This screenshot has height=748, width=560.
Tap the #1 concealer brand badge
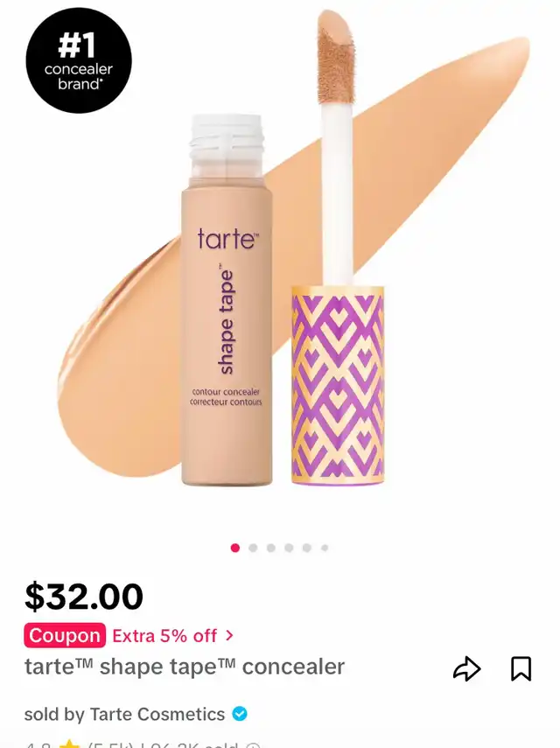tap(79, 60)
